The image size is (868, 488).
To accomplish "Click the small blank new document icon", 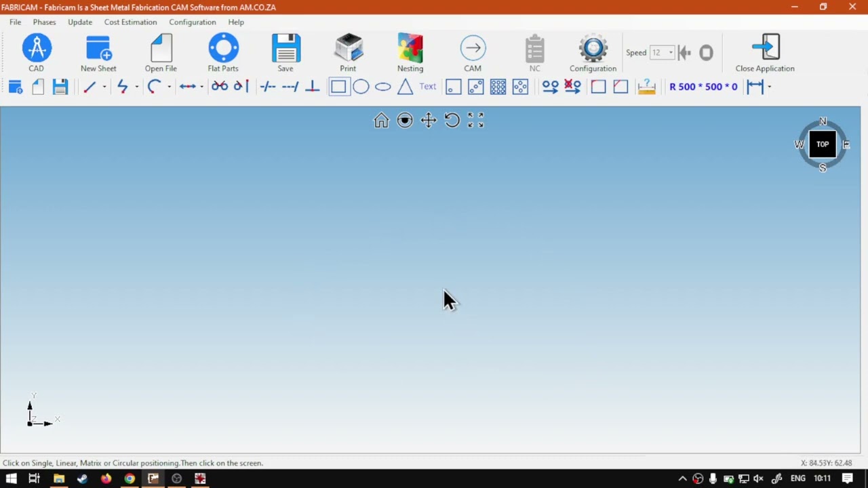I will click(38, 87).
